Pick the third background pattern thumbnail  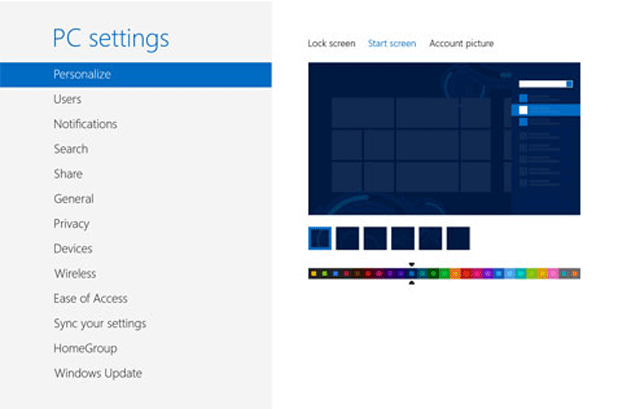click(x=375, y=238)
